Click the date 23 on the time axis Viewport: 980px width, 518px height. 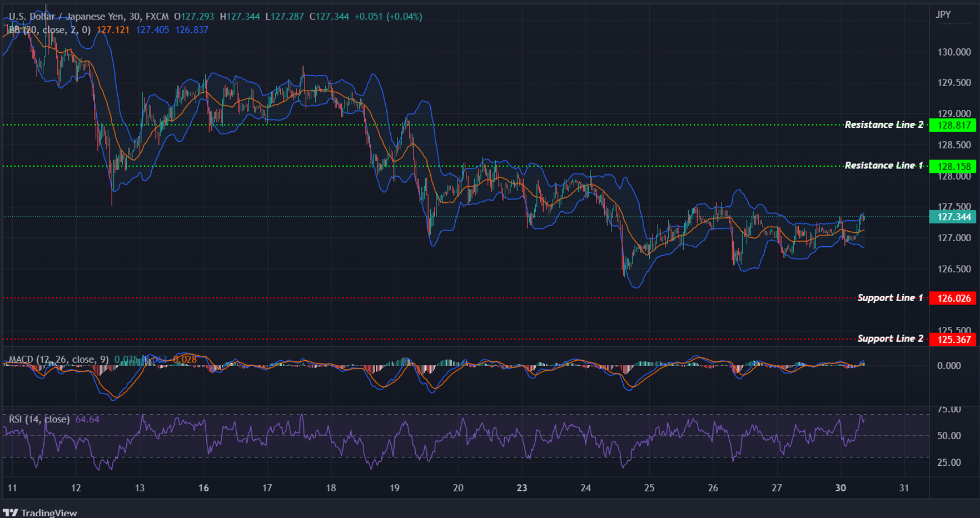(521, 487)
